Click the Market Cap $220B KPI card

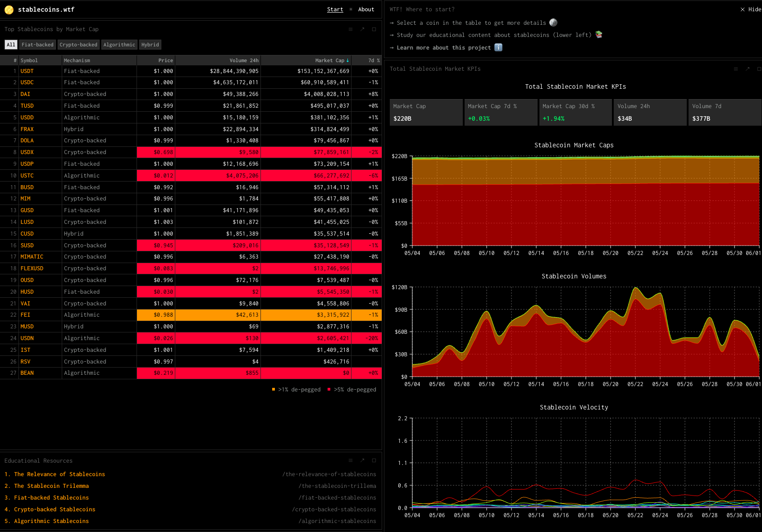[x=426, y=112]
